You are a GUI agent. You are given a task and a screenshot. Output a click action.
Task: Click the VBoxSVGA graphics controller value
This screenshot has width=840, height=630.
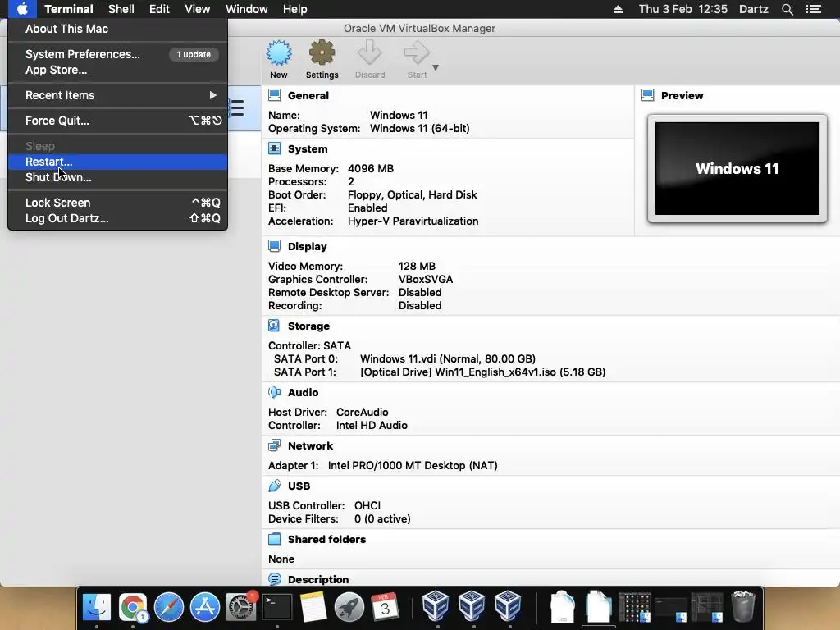point(426,280)
